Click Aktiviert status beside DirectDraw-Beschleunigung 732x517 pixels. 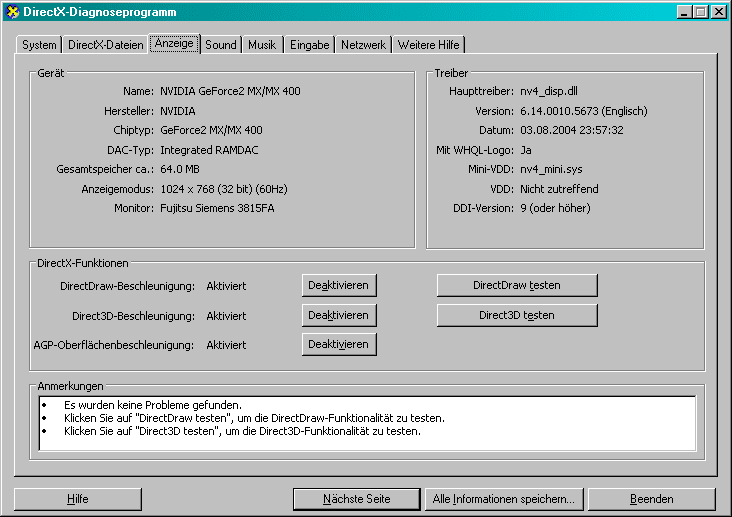pyautogui.click(x=226, y=286)
